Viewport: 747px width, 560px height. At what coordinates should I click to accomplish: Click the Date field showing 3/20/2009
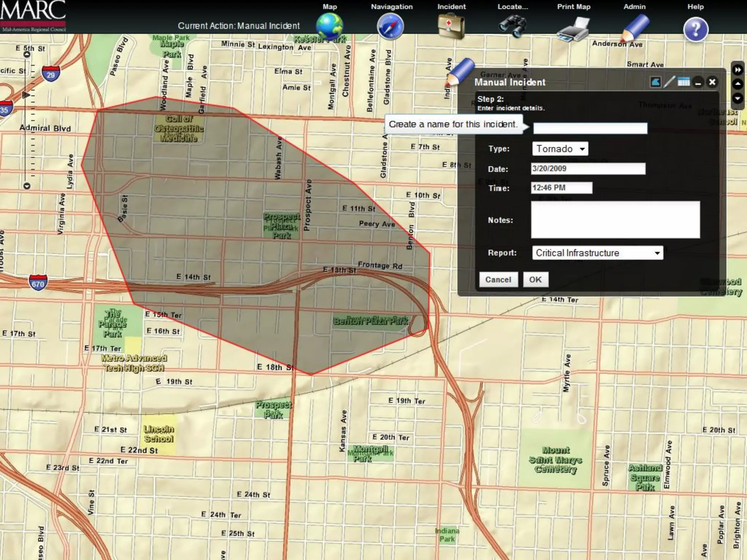[x=588, y=168]
